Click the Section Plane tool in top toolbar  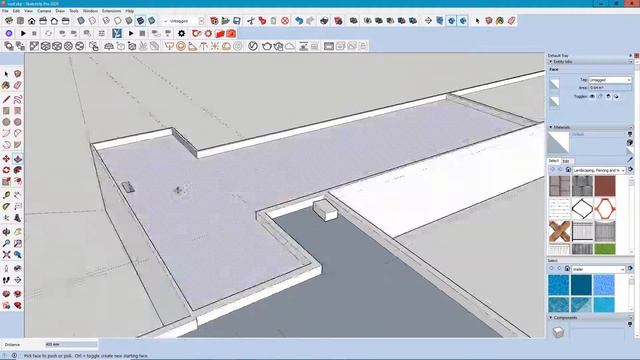[428, 20]
